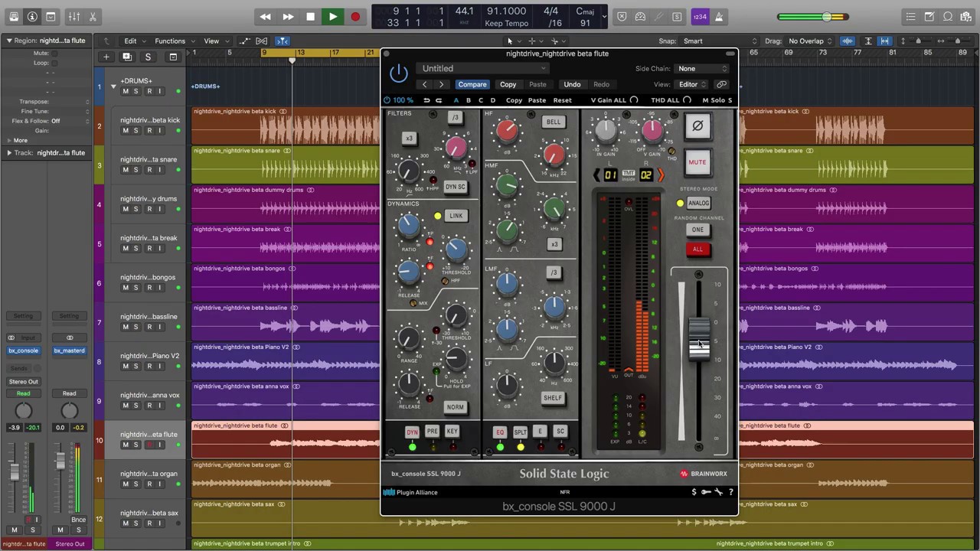Click the Compare button in the plugin header
This screenshot has height=551, width=980.
click(472, 84)
